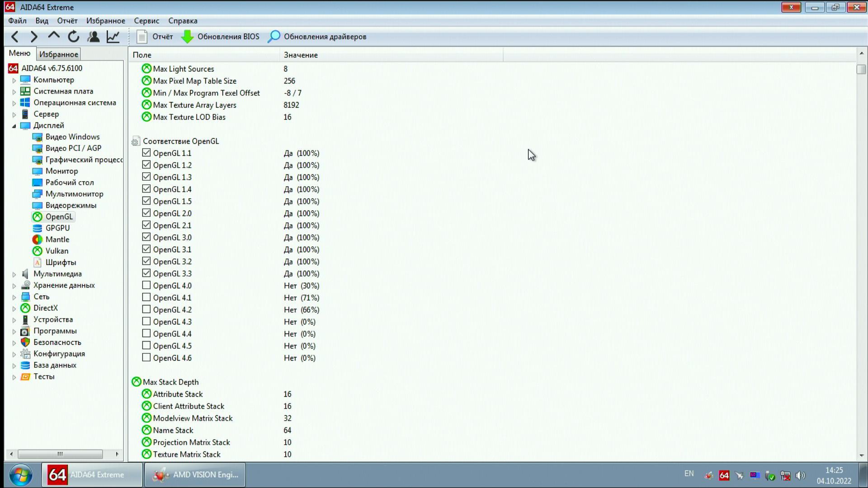
Task: Toggle the OpenGL 4.0 checkbox
Action: 146,286
